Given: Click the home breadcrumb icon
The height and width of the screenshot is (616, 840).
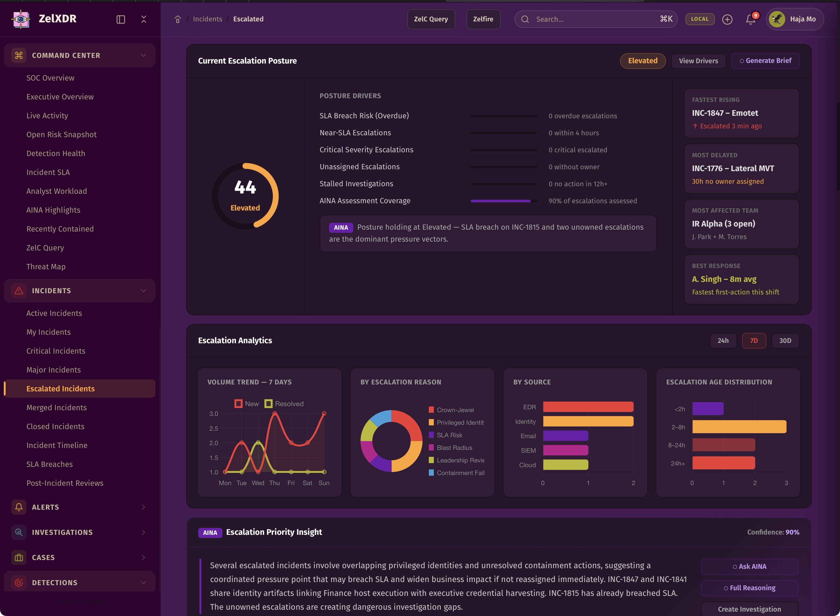Looking at the screenshot, I should (177, 20).
